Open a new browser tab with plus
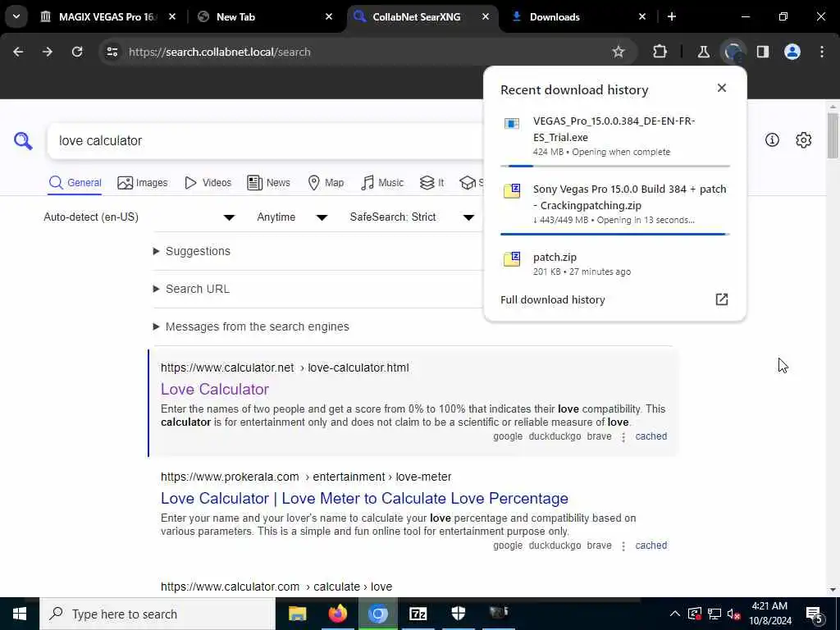 [x=672, y=16]
